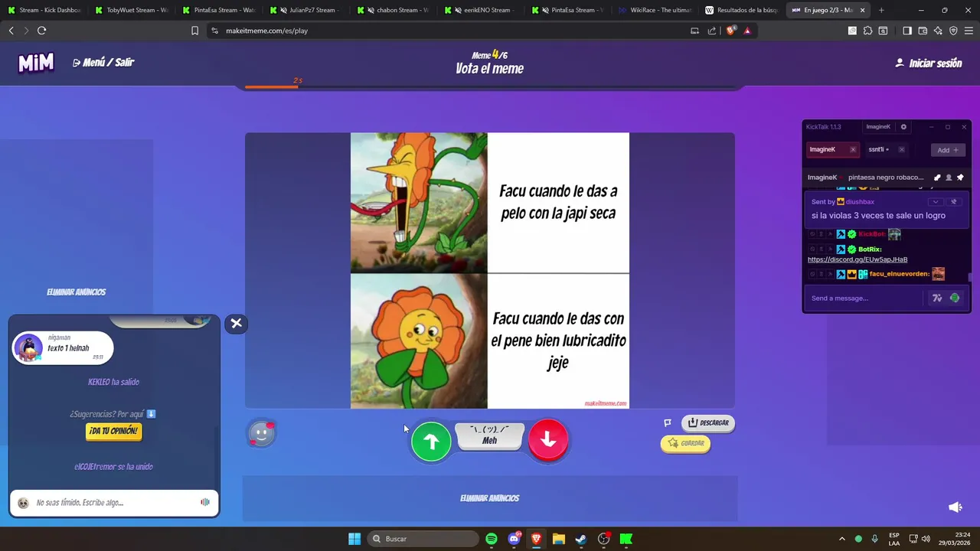Open Kick emote picker in KickTalk
The height and width of the screenshot is (551, 980).
pyautogui.click(x=955, y=298)
